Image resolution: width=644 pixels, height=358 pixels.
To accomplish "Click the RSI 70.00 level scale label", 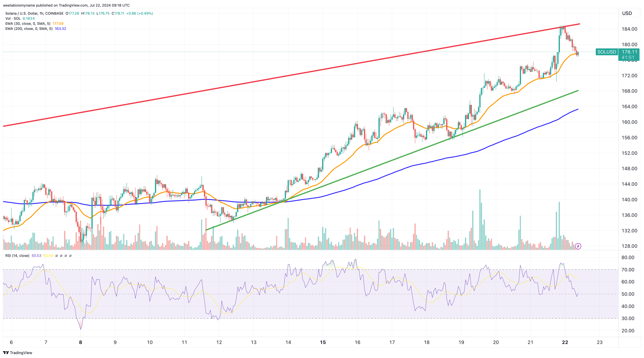I will [628, 270].
